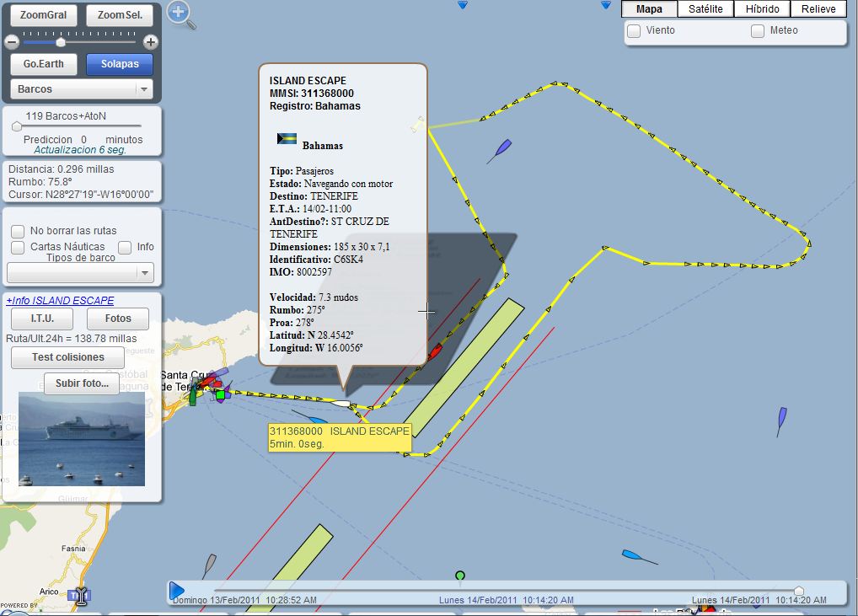Click the green ship icon at Santa Cruz harbor
858x616 pixels.
[x=193, y=395]
